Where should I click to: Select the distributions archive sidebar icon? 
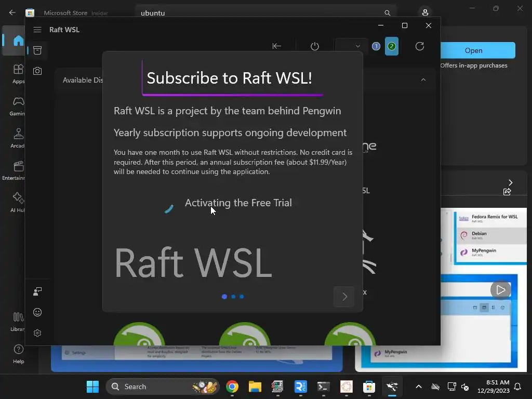point(37,50)
